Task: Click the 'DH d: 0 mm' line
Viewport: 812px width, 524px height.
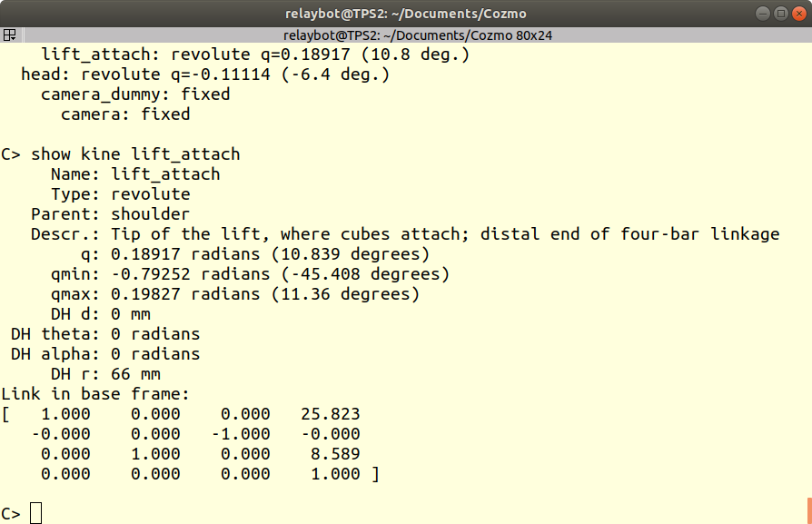Action: tap(101, 314)
